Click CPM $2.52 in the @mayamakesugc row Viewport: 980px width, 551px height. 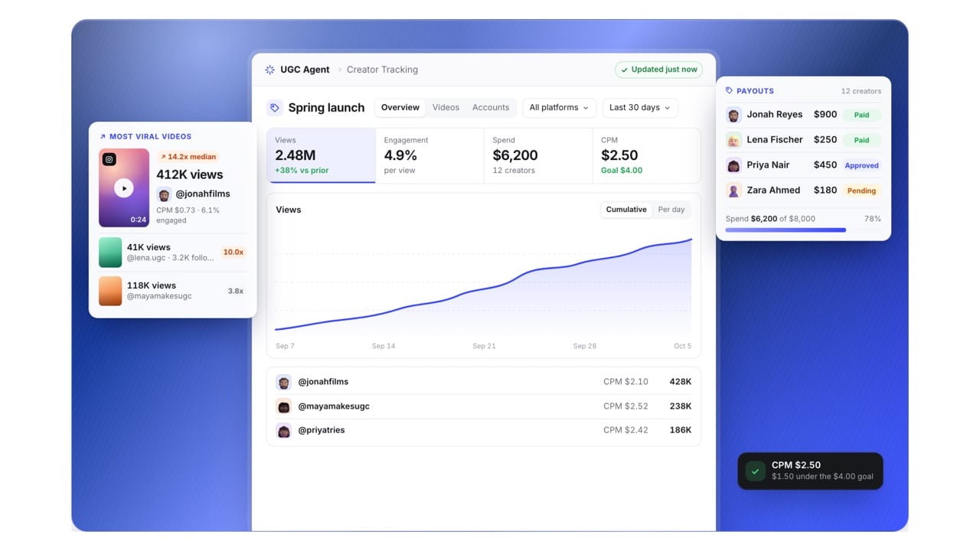626,406
